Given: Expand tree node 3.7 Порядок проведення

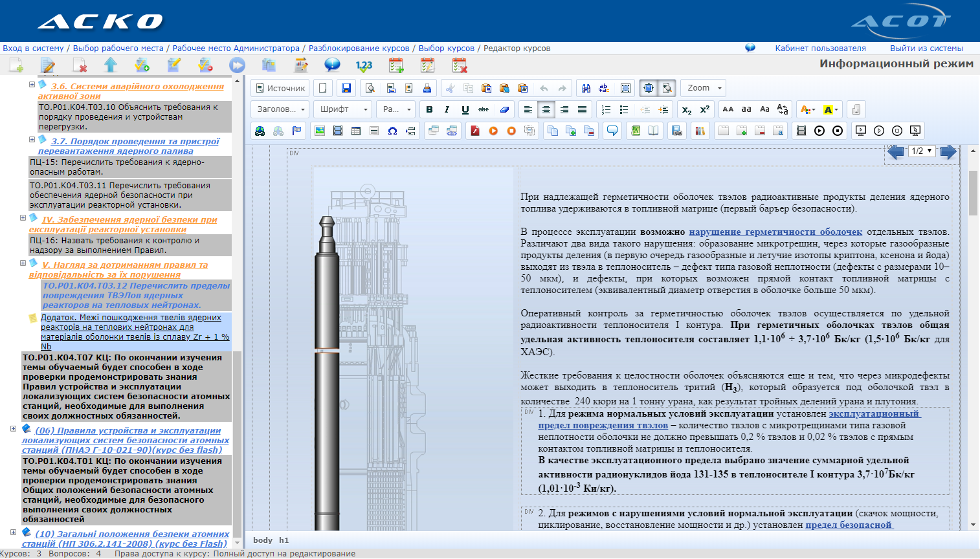Looking at the screenshot, I should tap(32, 139).
